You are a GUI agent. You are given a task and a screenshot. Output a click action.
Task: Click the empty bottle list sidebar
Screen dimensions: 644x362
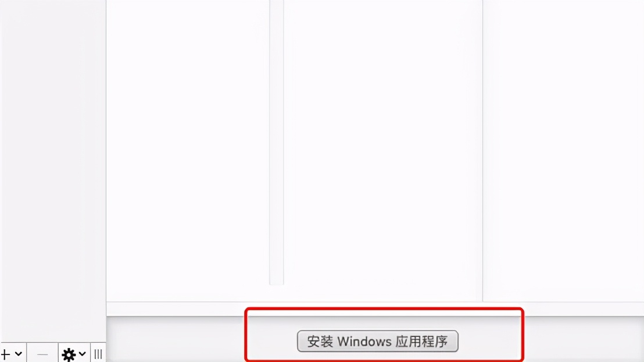pos(53,171)
